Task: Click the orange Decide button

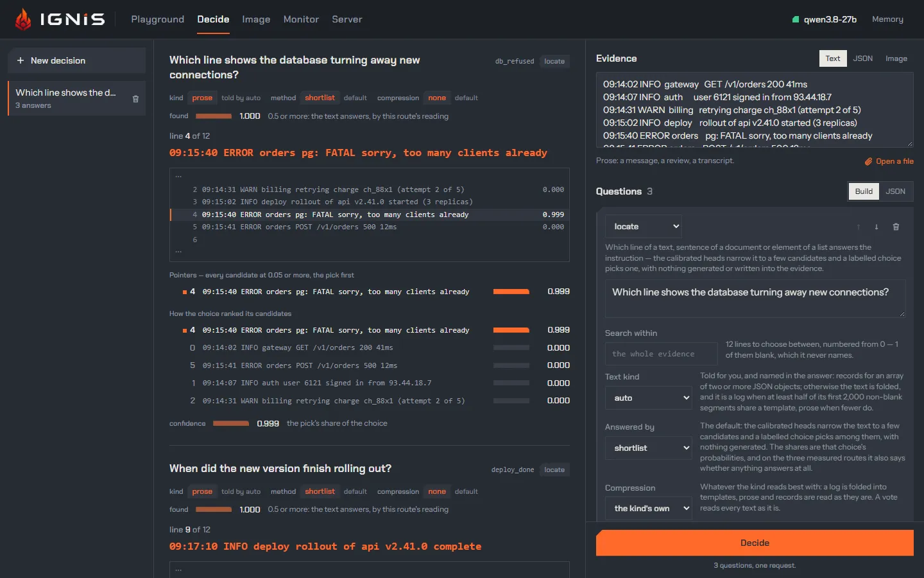Action: tap(755, 543)
